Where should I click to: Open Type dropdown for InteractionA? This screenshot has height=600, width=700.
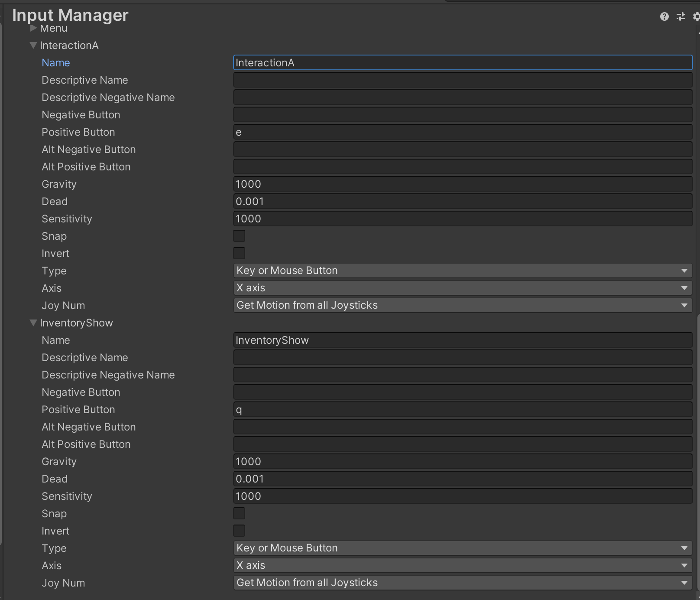tap(463, 271)
